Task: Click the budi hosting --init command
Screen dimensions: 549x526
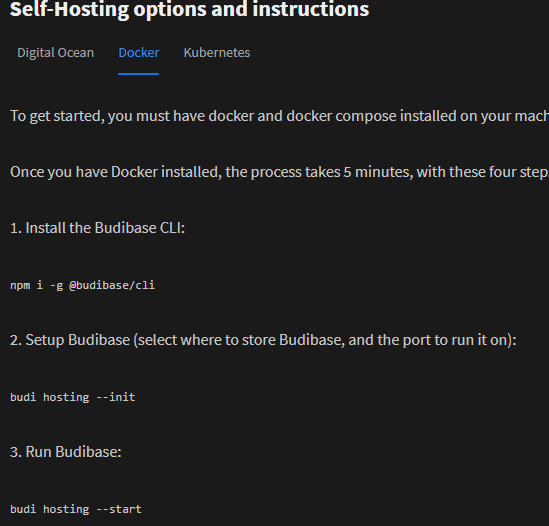Action: (72, 397)
